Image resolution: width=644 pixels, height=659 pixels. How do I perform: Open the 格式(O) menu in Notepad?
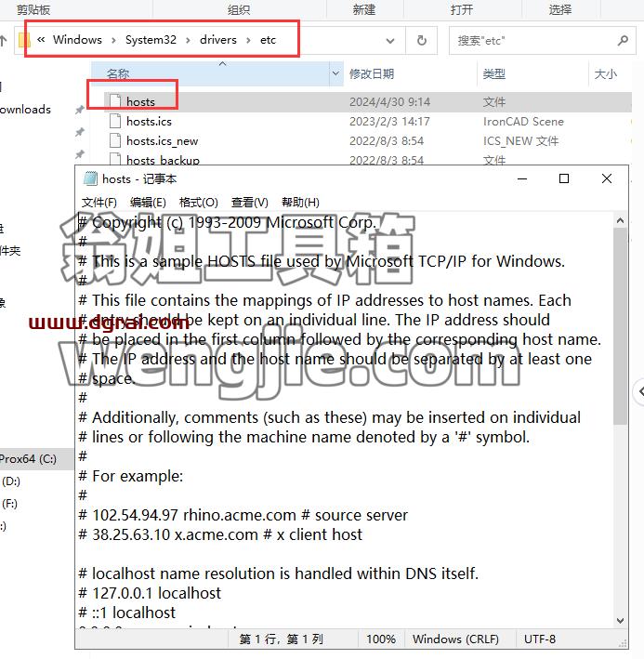click(198, 202)
